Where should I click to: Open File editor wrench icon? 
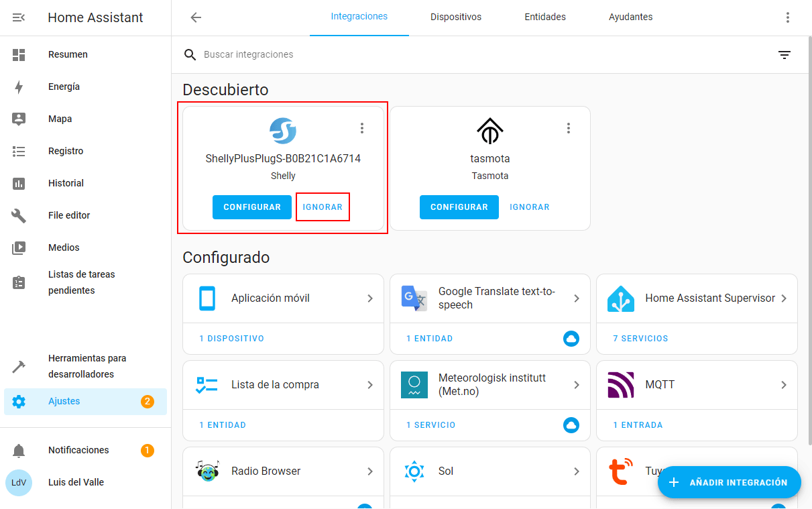pyautogui.click(x=19, y=215)
